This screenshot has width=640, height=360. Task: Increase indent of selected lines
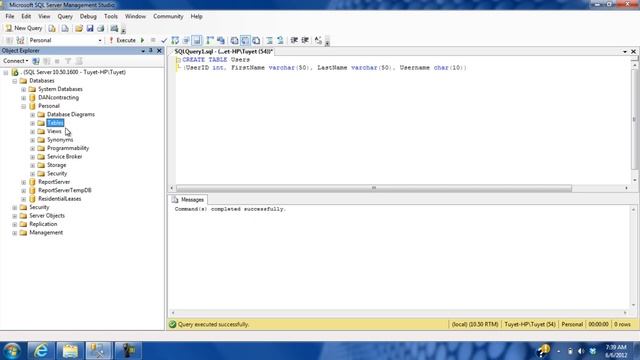(305, 40)
